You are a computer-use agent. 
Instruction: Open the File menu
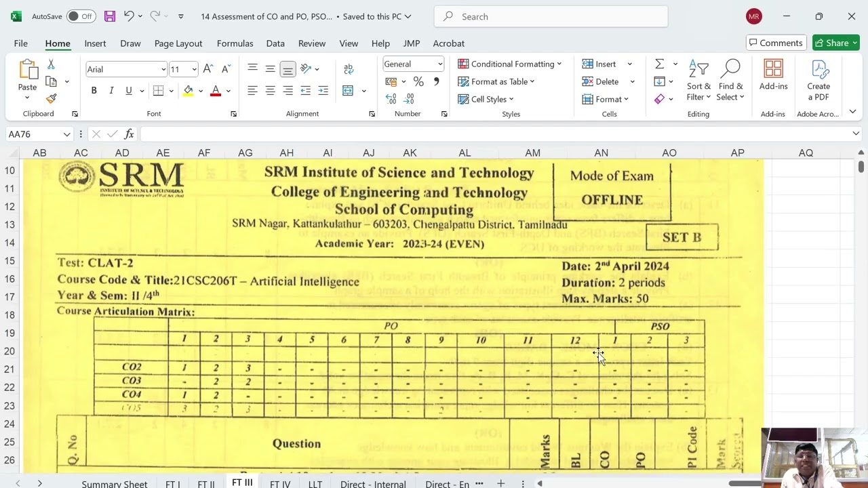[x=21, y=43]
